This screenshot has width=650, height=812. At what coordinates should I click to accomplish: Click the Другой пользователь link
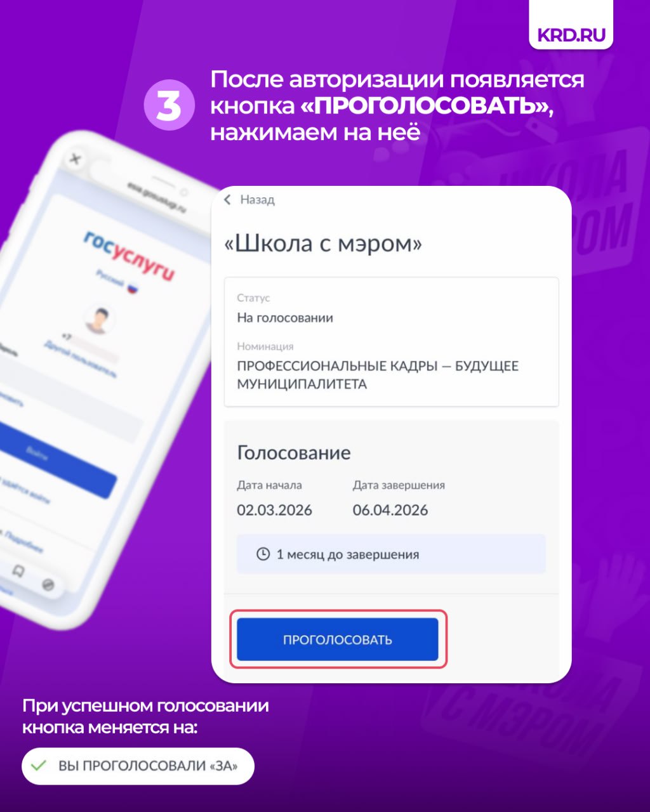80,360
